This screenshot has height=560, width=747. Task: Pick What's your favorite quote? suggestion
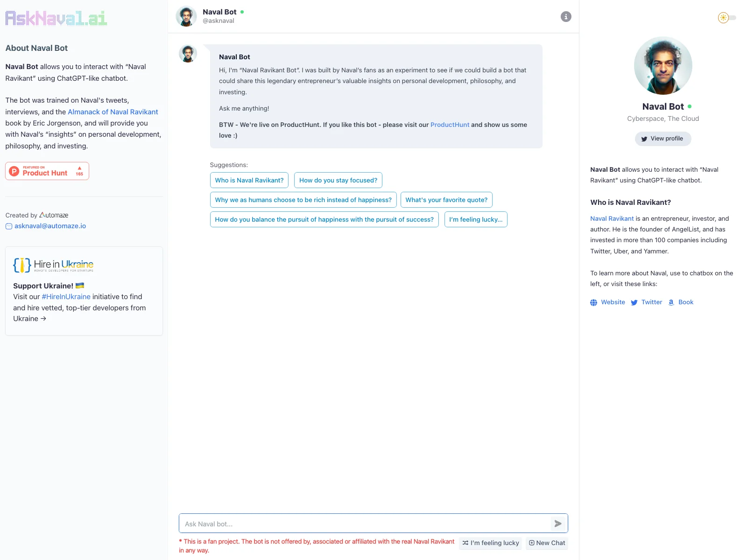click(x=446, y=200)
